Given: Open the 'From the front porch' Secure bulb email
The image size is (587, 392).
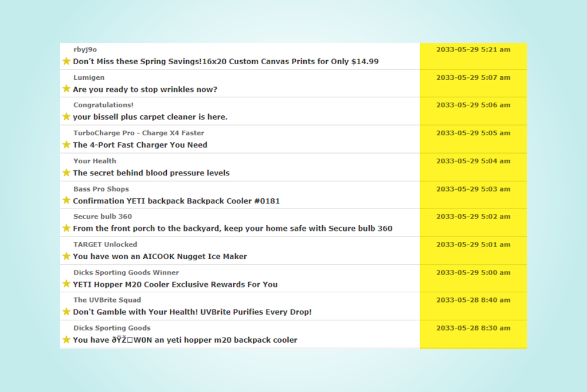Looking at the screenshot, I should [x=233, y=229].
